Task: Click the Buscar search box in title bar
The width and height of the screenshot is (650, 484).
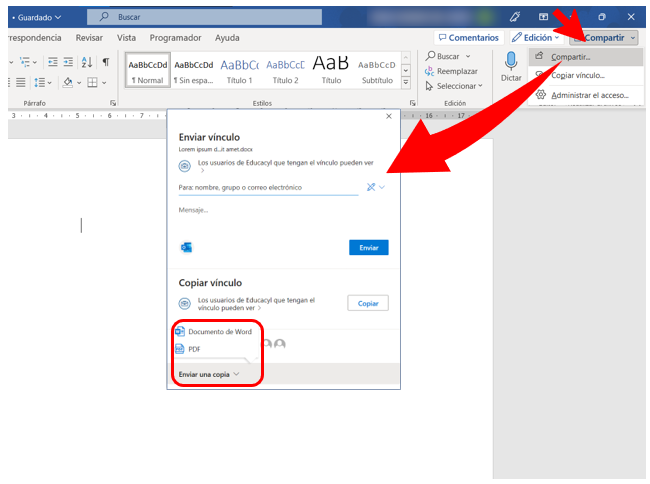Action: (204, 17)
